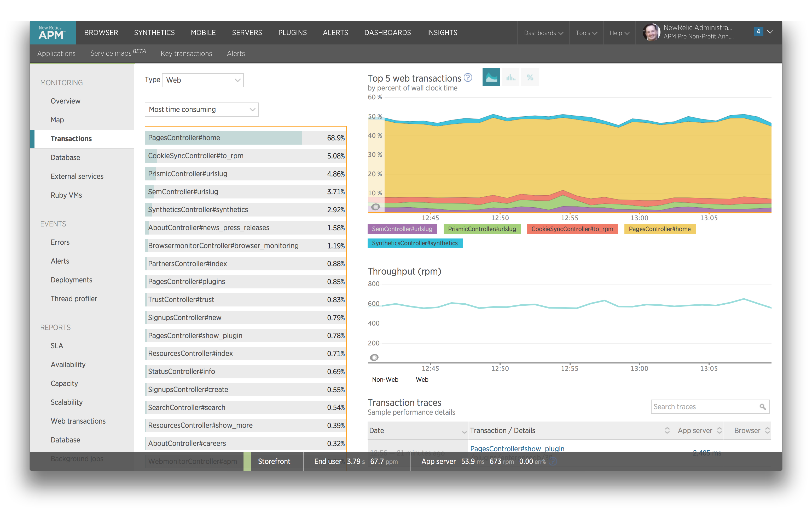
Task: Open the PagesController#show_plugin trace link
Action: click(517, 448)
